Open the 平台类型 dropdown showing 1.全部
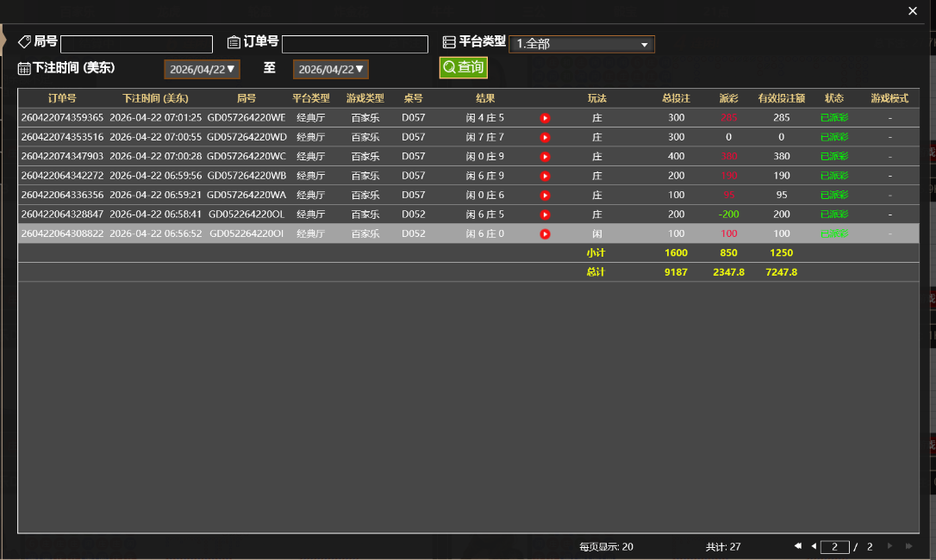The height and width of the screenshot is (560, 936). [582, 44]
